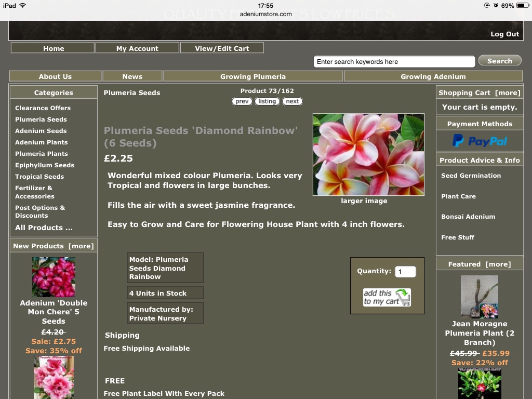Image resolution: width=532 pixels, height=399 pixels.
Task: Open the Home menu tab
Action: 54,48
